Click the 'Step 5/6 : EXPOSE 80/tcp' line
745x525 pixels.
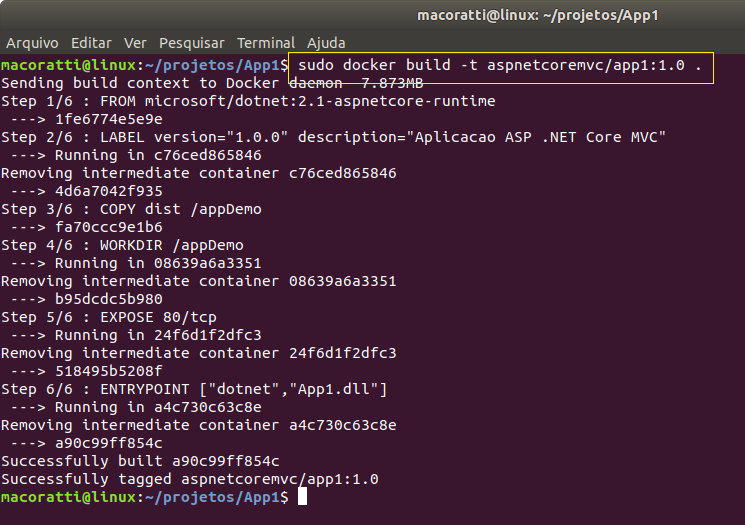[109, 317]
